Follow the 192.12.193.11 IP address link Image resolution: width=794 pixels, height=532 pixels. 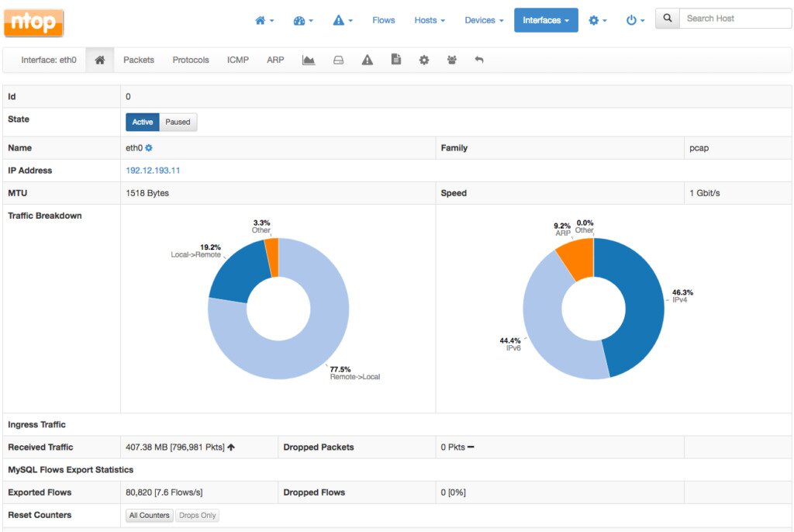(152, 170)
